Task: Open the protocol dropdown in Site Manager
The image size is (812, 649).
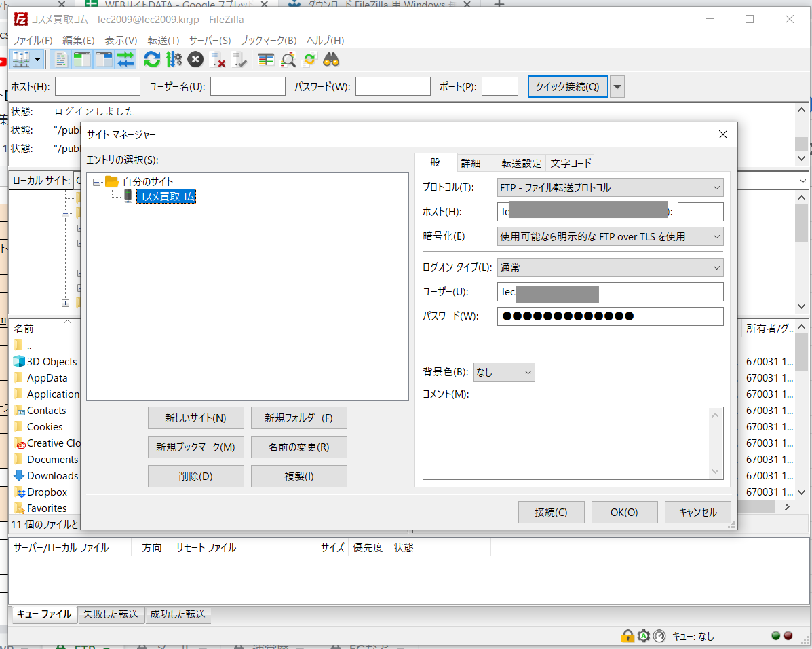Action: click(610, 187)
